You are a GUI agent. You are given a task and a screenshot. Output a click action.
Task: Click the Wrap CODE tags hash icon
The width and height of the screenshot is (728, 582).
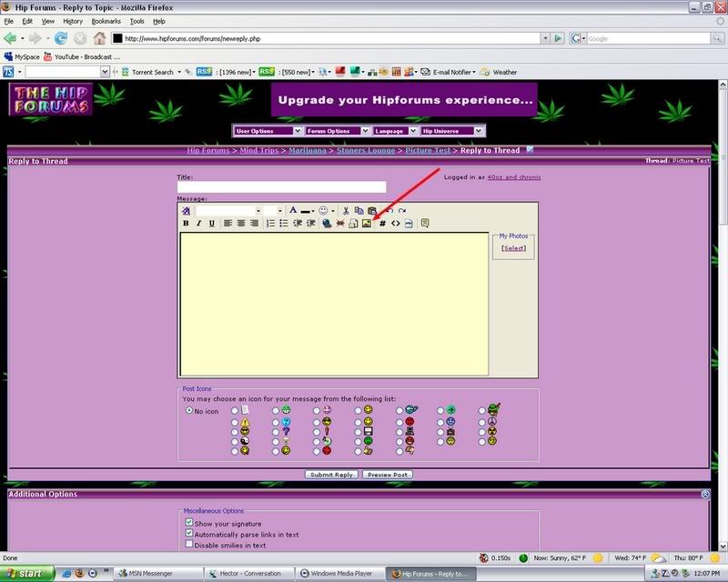point(382,223)
